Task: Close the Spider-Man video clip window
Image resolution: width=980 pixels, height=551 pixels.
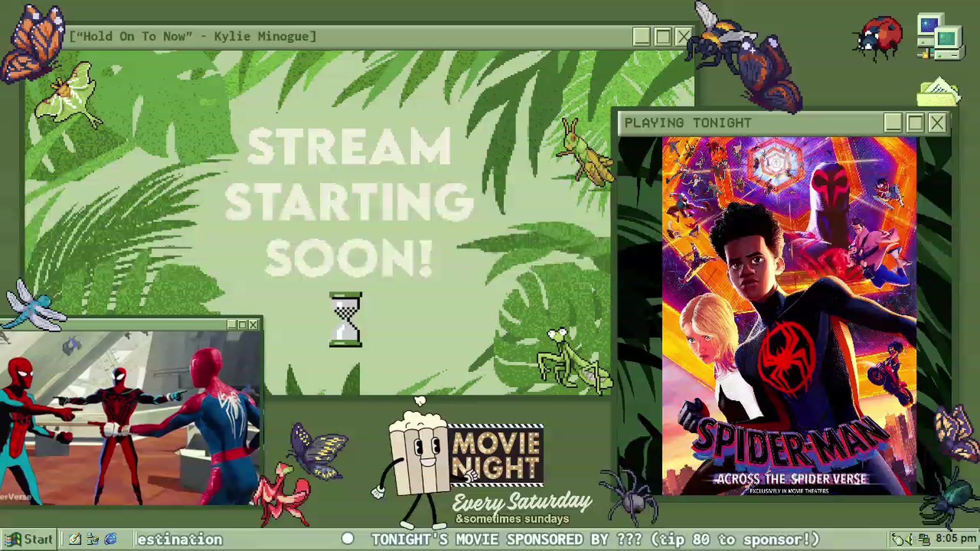Action: (253, 324)
